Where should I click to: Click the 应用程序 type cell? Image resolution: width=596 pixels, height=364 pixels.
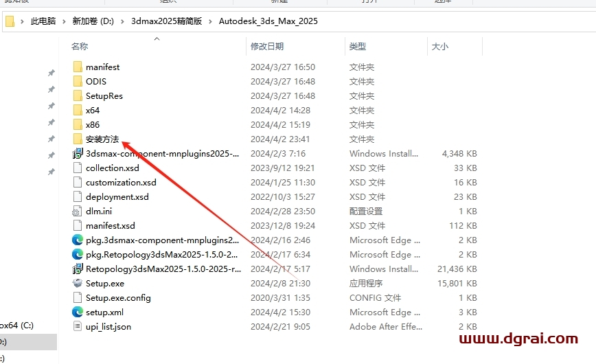pos(366,284)
